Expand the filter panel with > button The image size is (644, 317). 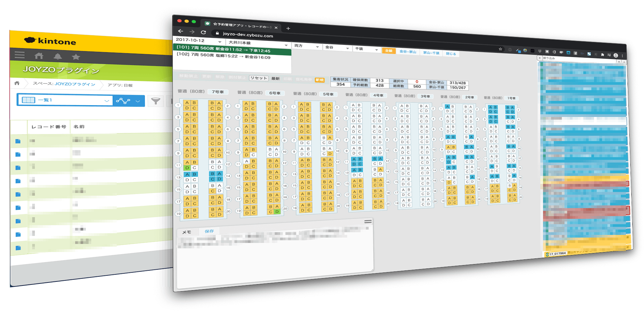coord(540,58)
